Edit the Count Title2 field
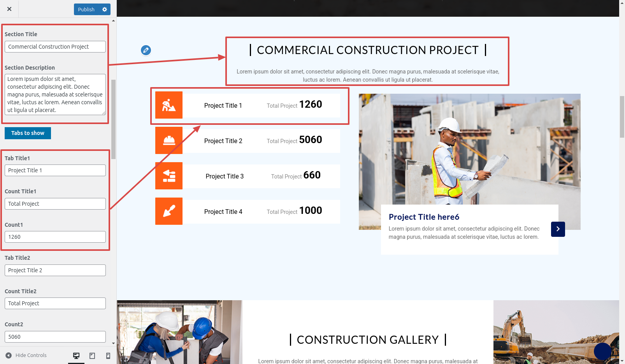Image resolution: width=625 pixels, height=364 pixels. (x=55, y=303)
